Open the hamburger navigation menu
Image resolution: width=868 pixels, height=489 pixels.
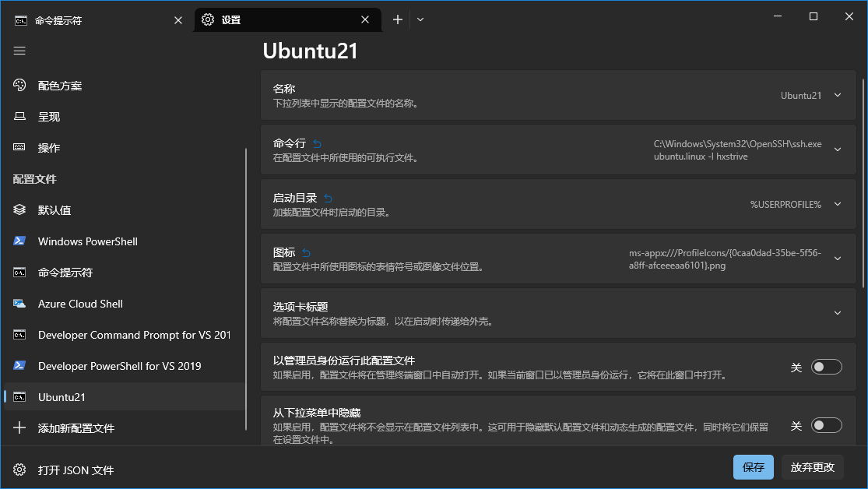point(19,51)
